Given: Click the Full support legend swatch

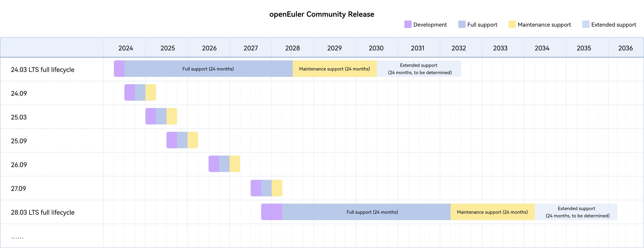Looking at the screenshot, I should coord(462,24).
